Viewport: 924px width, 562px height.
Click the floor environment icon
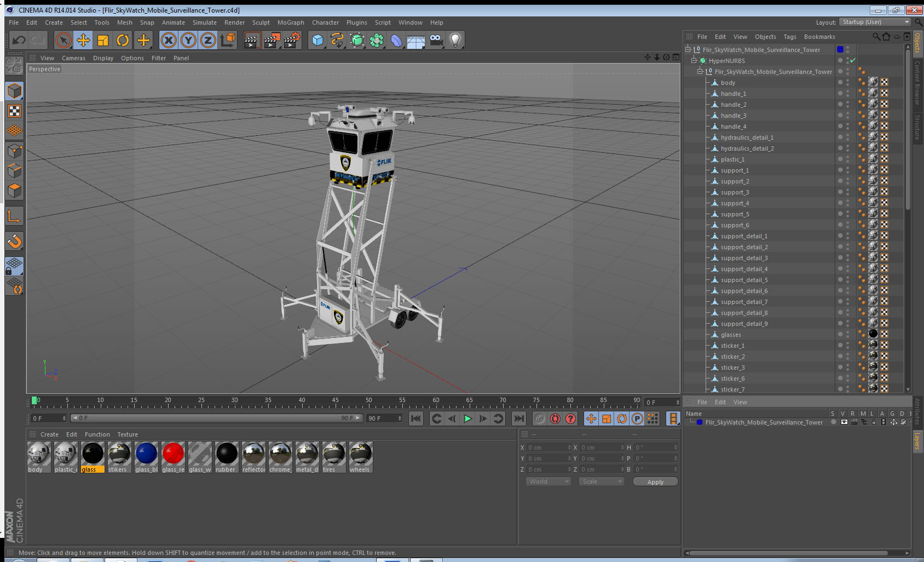[416, 40]
